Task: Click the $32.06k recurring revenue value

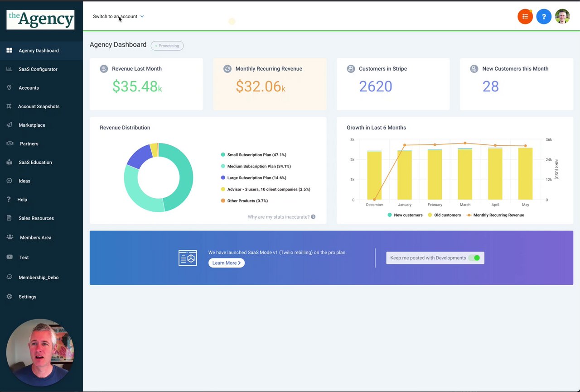Action: [261, 86]
